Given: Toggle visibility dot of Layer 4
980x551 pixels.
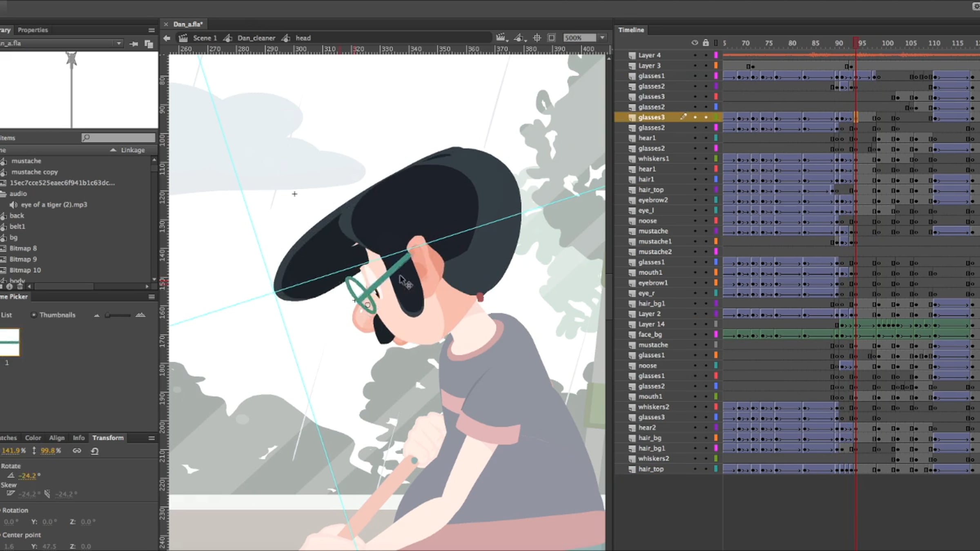Looking at the screenshot, I should 695,55.
